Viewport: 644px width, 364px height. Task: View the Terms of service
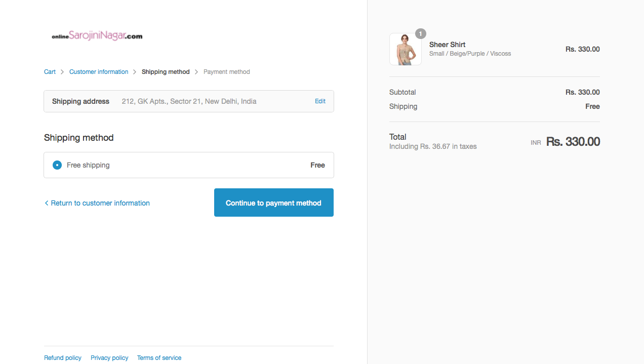pyautogui.click(x=159, y=358)
